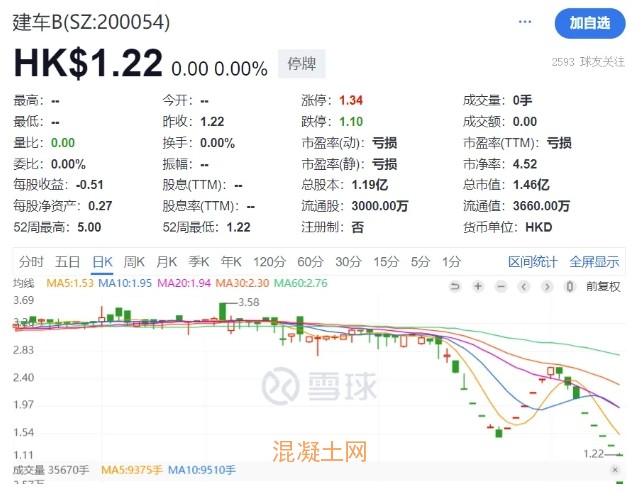Switch to the 周K tab

click(134, 262)
